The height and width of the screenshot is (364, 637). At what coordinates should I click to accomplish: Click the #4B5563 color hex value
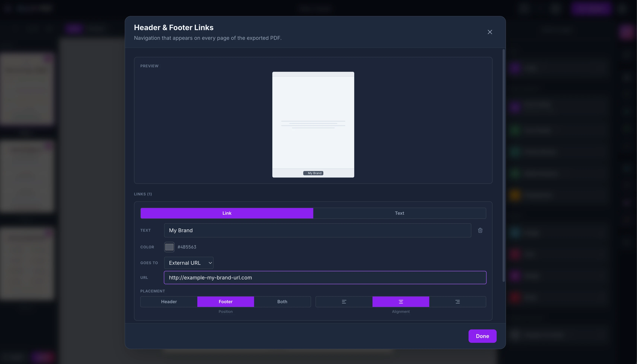tap(187, 247)
